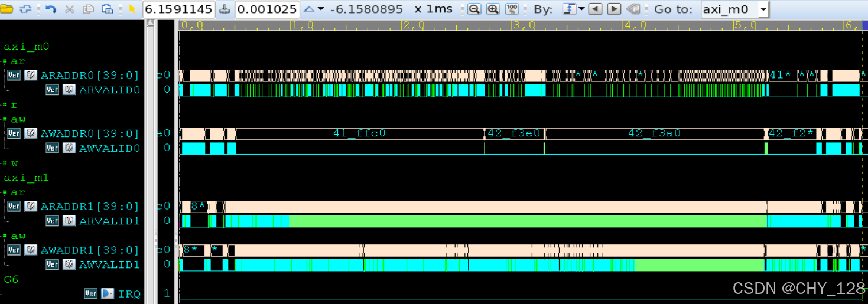Click the marker time field 0.001025
The width and height of the screenshot is (868, 304).
point(267,9)
